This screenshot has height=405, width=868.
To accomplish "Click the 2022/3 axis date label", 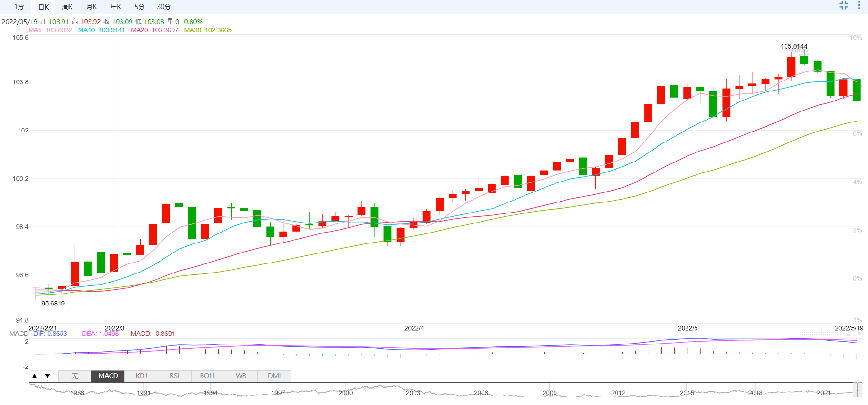I will (114, 328).
